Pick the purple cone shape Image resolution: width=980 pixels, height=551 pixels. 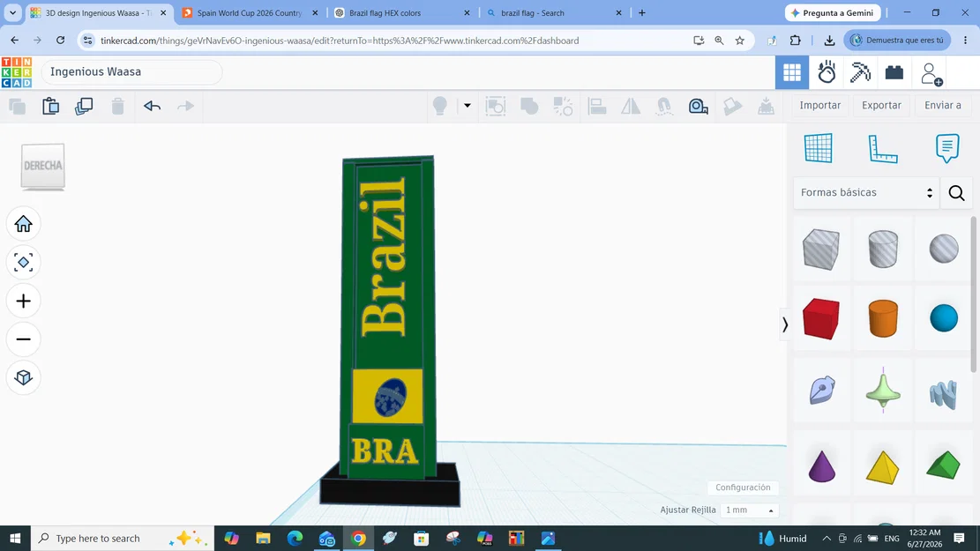click(822, 466)
